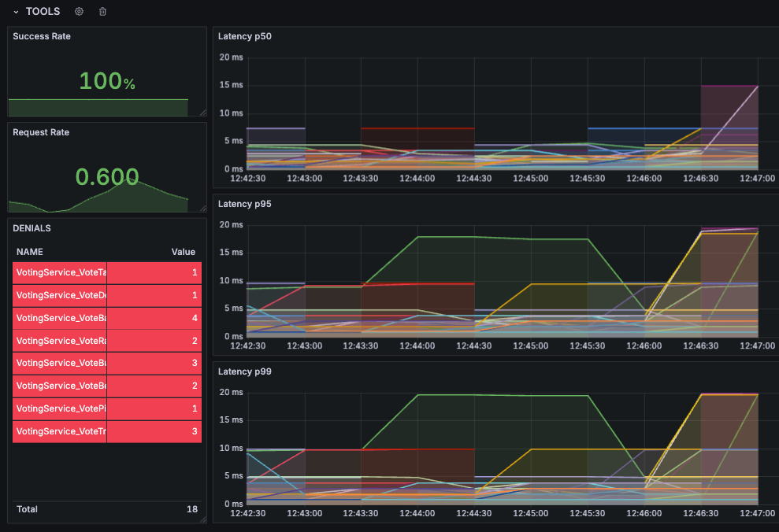Delete the TOOLS row via trash icon
Screen dimensions: 779x532
pos(102,12)
